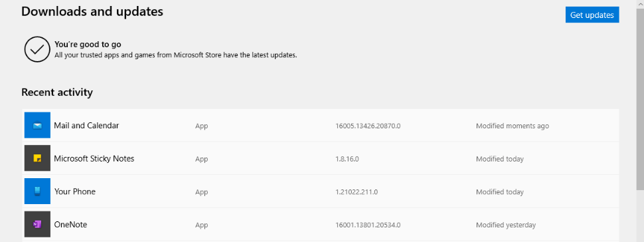Click OneNote version 16001.13801.20534.0

coord(368,225)
